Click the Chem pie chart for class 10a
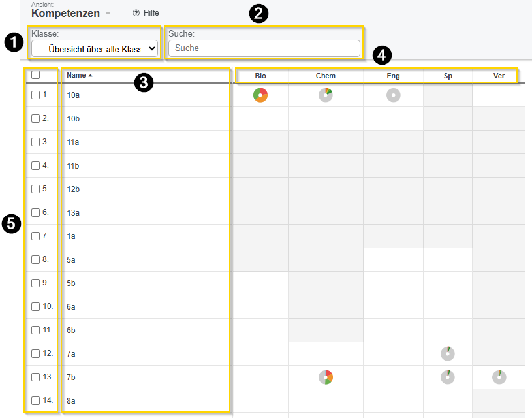Viewport: 532px width, 418px height. (x=326, y=95)
